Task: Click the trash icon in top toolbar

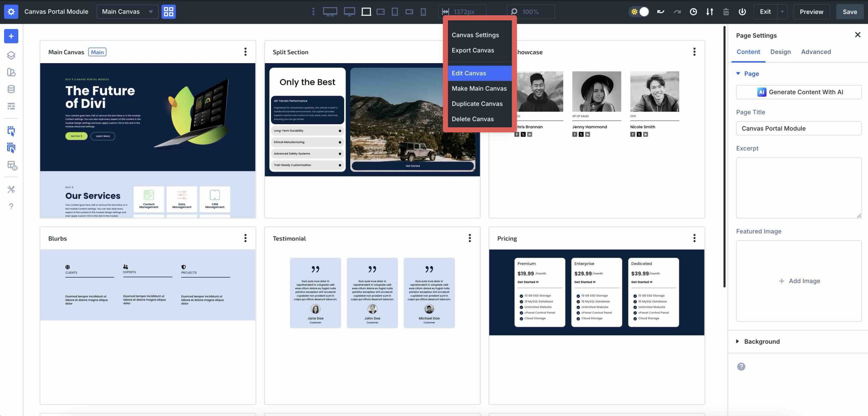Action: pos(726,12)
